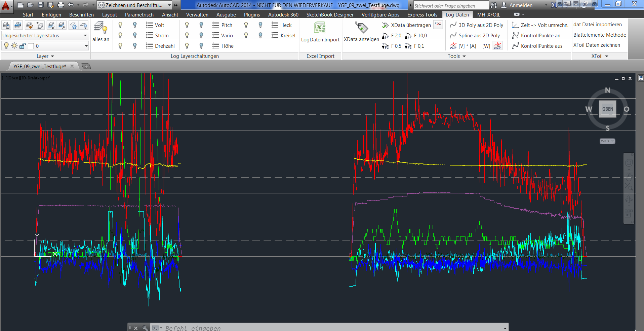This screenshot has width=644, height=331.
Task: Open the Zeichnen und Beschriftu... workspace dropdown
Action: (x=134, y=5)
